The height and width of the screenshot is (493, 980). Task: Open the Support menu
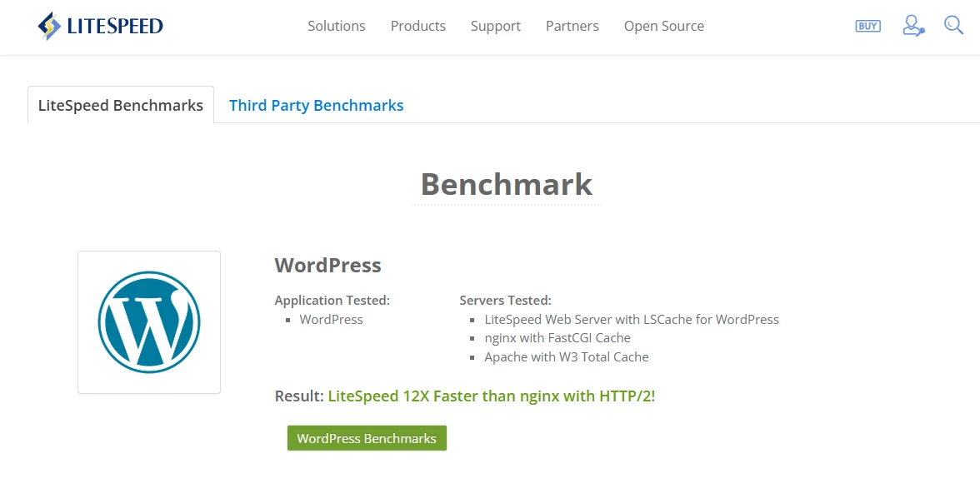[496, 27]
